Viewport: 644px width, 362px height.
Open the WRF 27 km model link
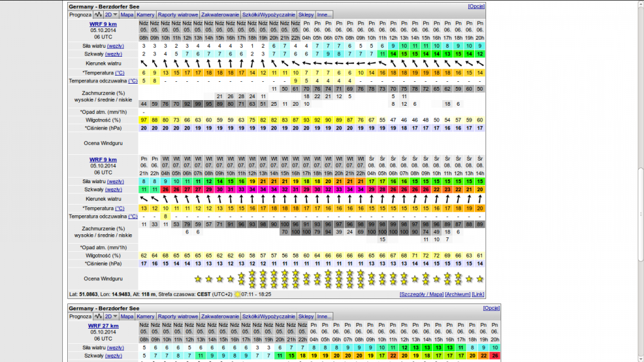pos(103,326)
